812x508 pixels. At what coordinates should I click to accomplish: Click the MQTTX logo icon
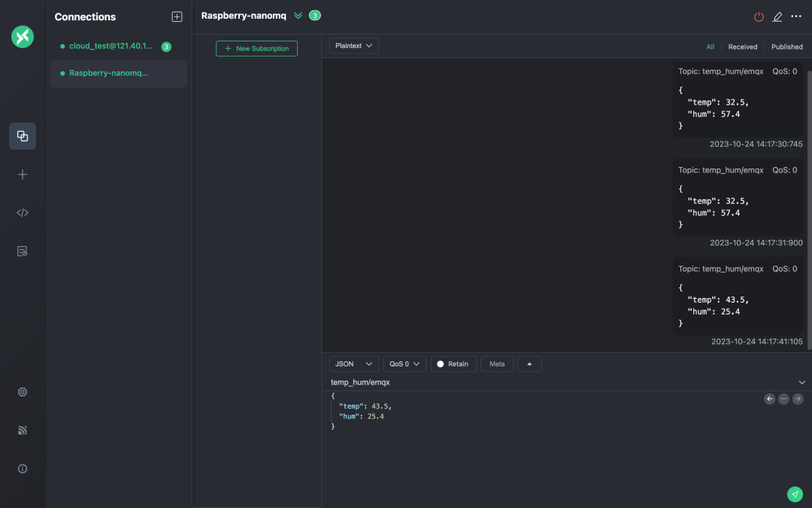(23, 37)
